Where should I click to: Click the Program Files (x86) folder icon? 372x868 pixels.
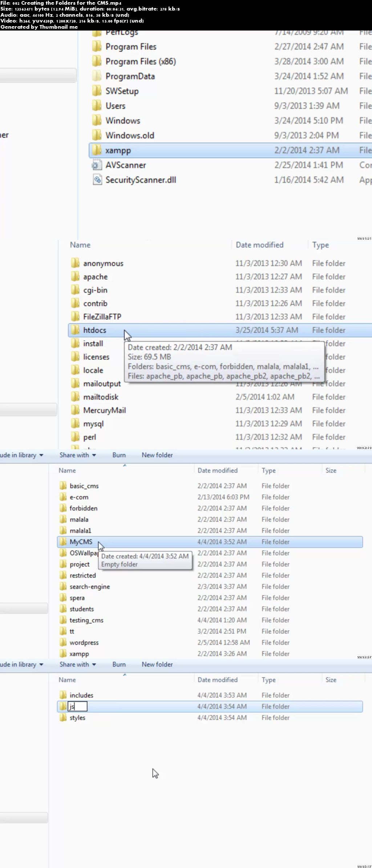[x=97, y=61]
